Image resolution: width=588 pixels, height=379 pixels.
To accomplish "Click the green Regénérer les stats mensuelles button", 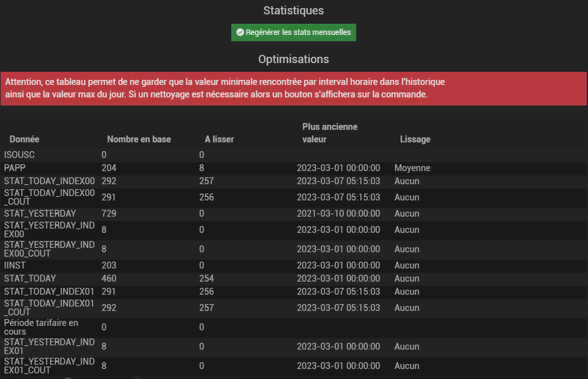I will tap(293, 32).
